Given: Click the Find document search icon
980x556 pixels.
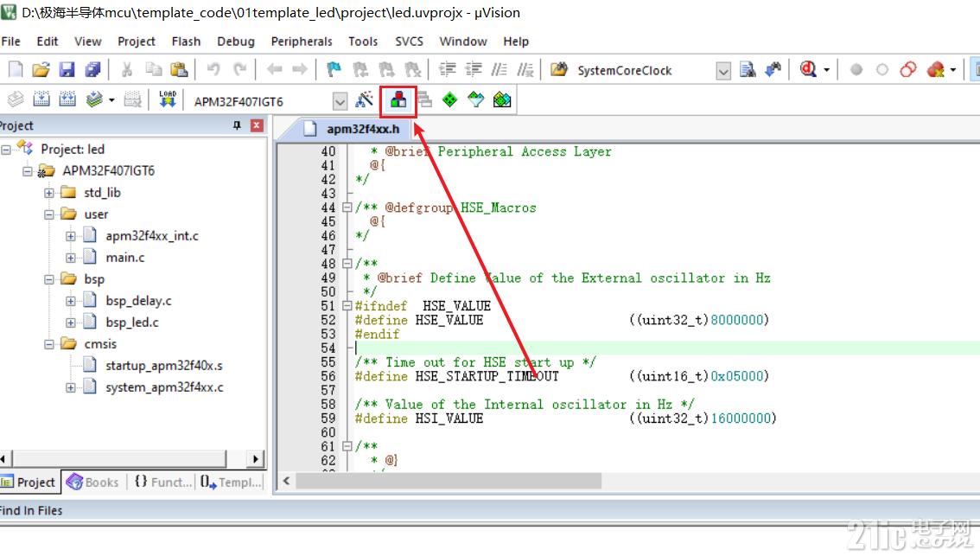Looking at the screenshot, I should coord(748,69).
